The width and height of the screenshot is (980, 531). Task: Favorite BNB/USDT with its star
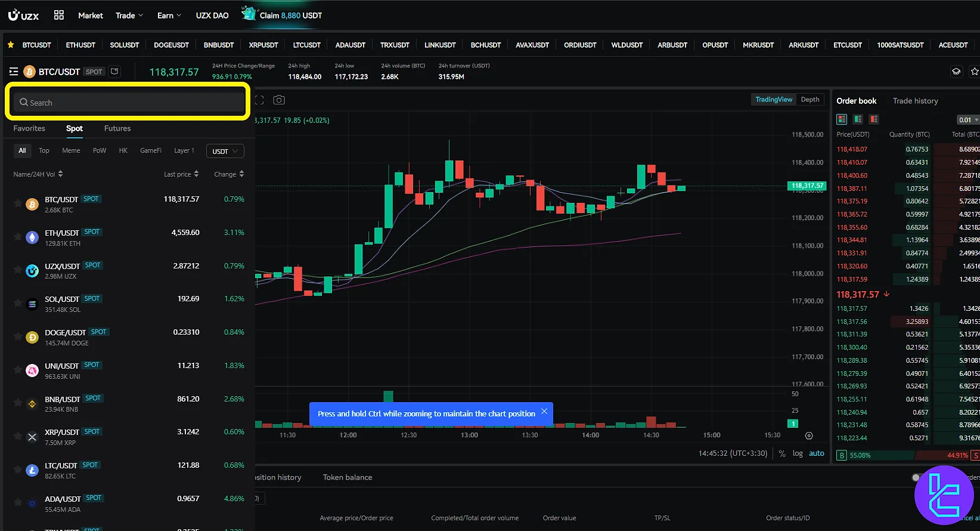click(18, 403)
